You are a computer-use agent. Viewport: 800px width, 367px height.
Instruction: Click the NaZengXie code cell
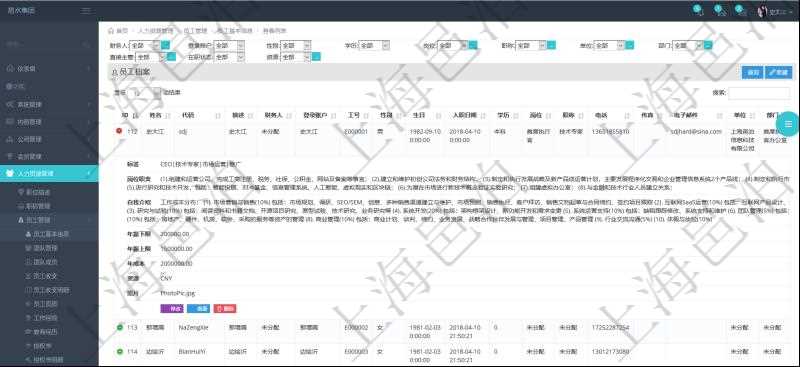coord(194,327)
